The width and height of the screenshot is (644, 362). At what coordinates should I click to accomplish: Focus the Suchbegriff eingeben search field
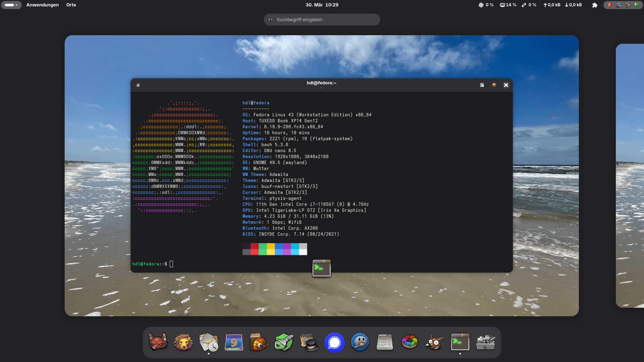point(322,20)
